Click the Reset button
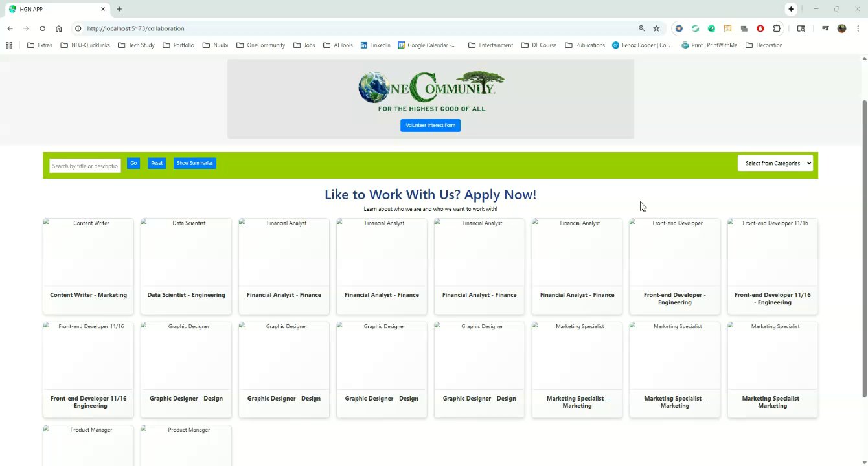 (x=157, y=163)
